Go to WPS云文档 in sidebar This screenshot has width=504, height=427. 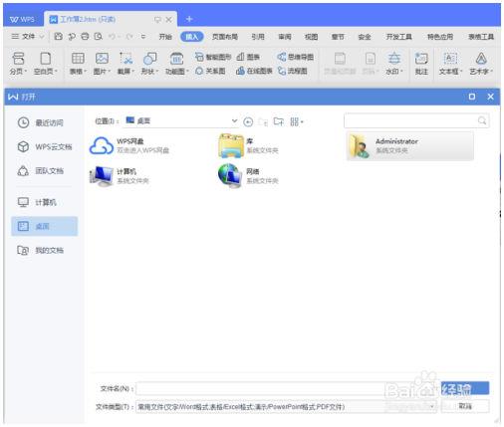45,146
